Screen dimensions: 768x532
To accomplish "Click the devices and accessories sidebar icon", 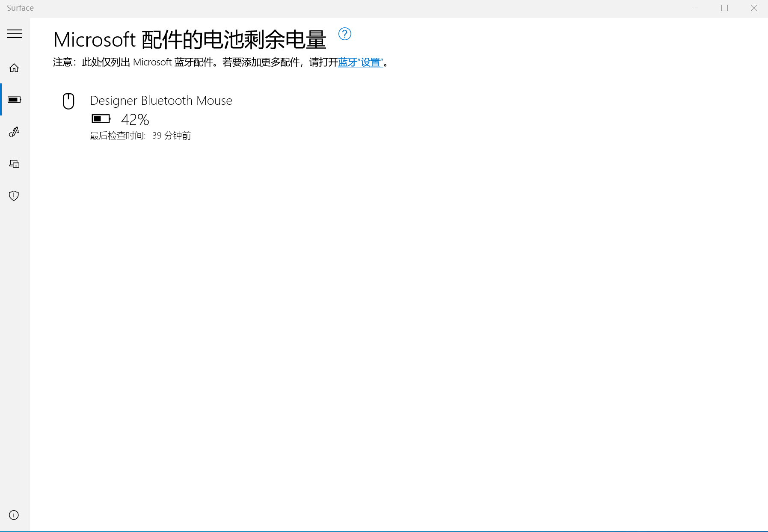I will pos(14,163).
